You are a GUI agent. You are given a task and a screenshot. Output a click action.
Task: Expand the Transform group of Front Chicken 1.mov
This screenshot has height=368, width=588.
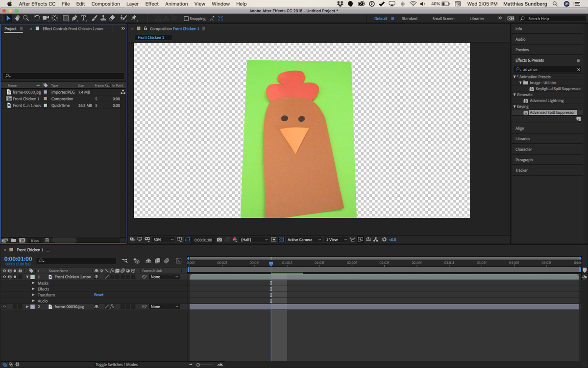pos(32,294)
